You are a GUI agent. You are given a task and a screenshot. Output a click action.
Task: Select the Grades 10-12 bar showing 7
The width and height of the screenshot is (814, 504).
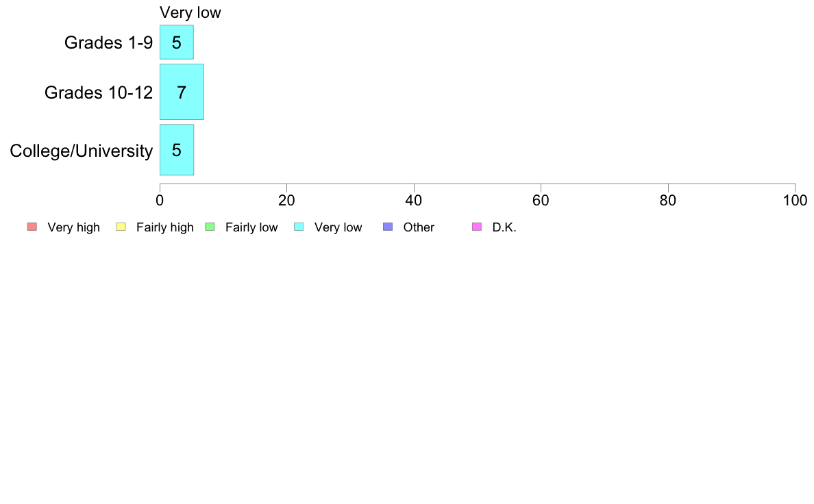tap(182, 92)
